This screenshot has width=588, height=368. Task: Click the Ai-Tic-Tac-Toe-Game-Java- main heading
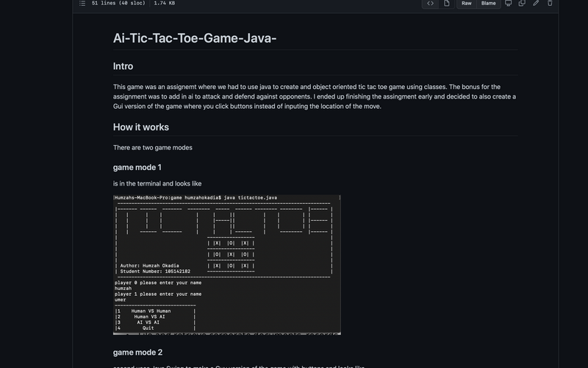click(x=195, y=38)
